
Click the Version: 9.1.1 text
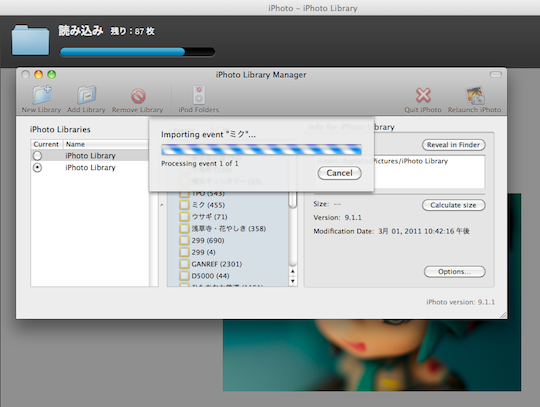point(338,218)
